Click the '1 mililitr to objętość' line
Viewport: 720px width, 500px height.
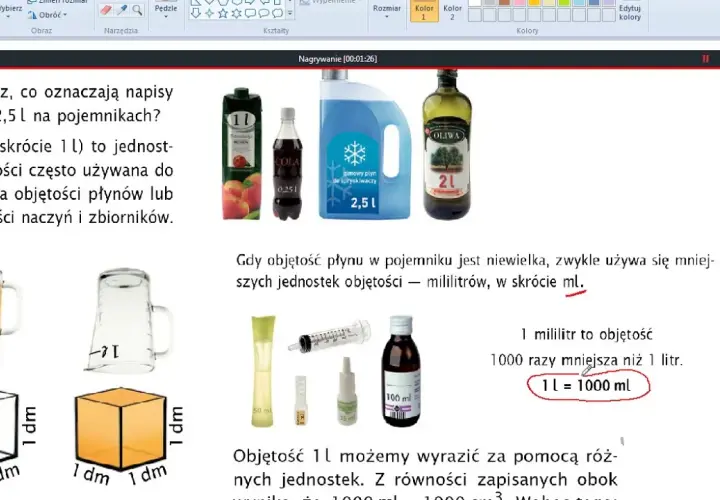[586, 334]
